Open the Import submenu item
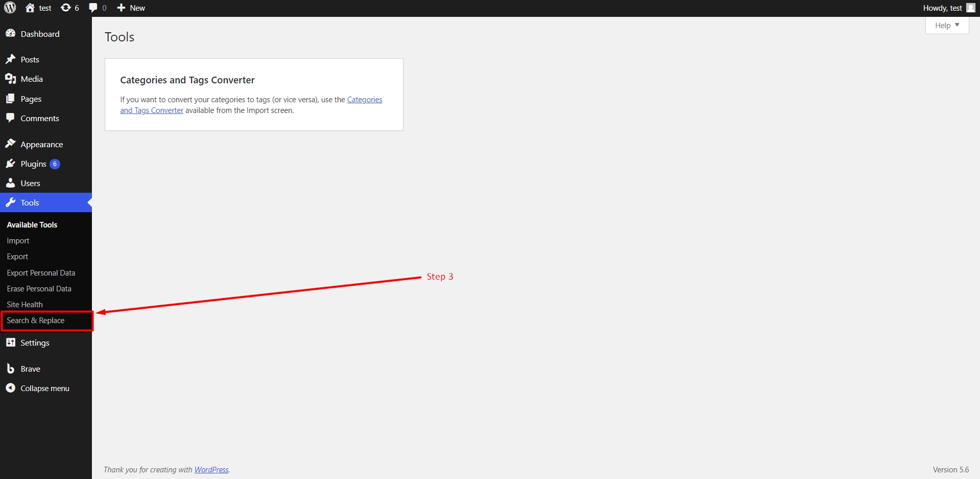The height and width of the screenshot is (479, 980). [18, 240]
